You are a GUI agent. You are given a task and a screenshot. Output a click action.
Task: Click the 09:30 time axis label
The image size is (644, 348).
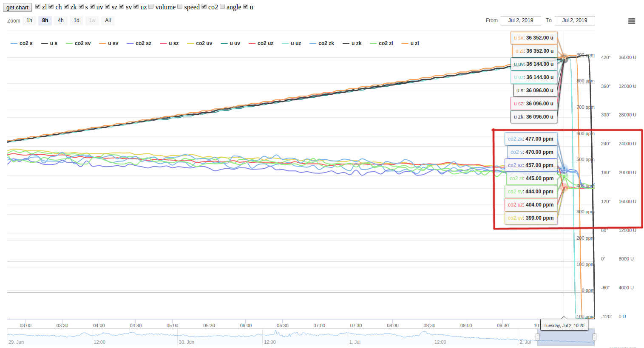tap(503, 325)
